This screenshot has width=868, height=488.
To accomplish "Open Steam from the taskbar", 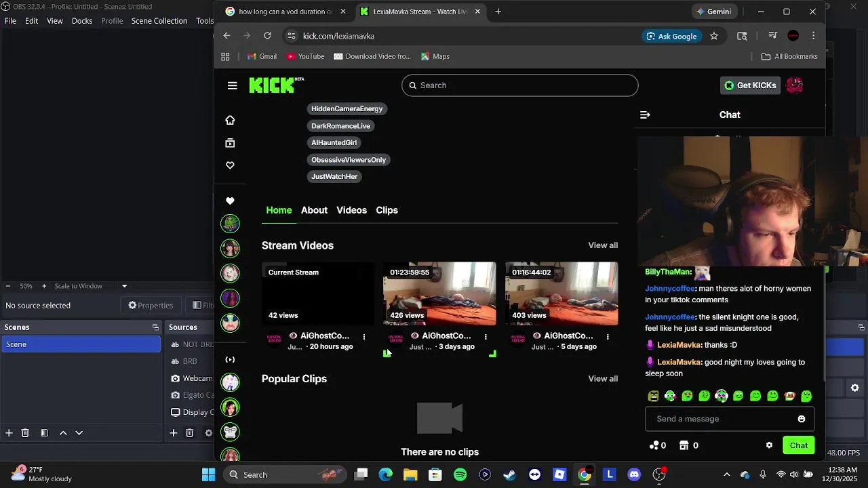I will (509, 474).
